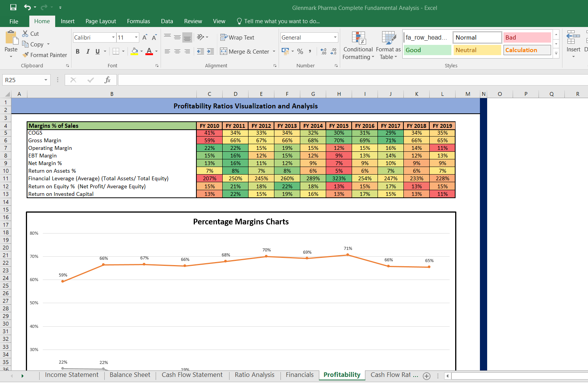Increase the cell indent

210,51
